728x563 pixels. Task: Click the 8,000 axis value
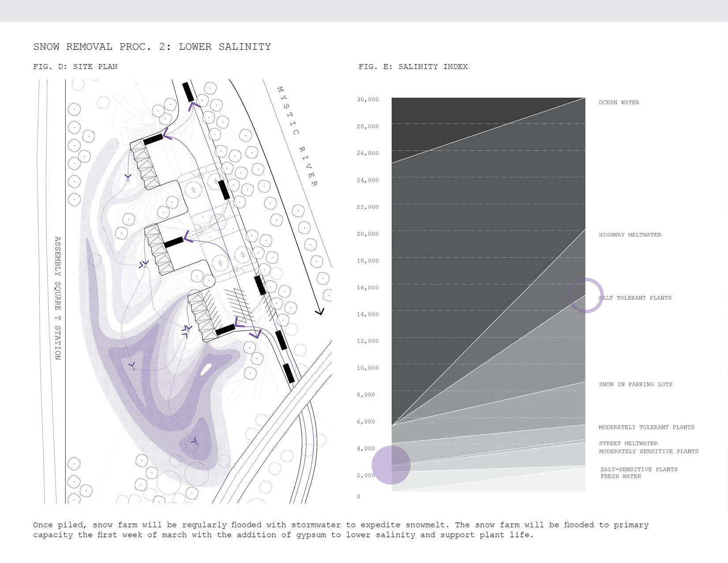tap(366, 395)
